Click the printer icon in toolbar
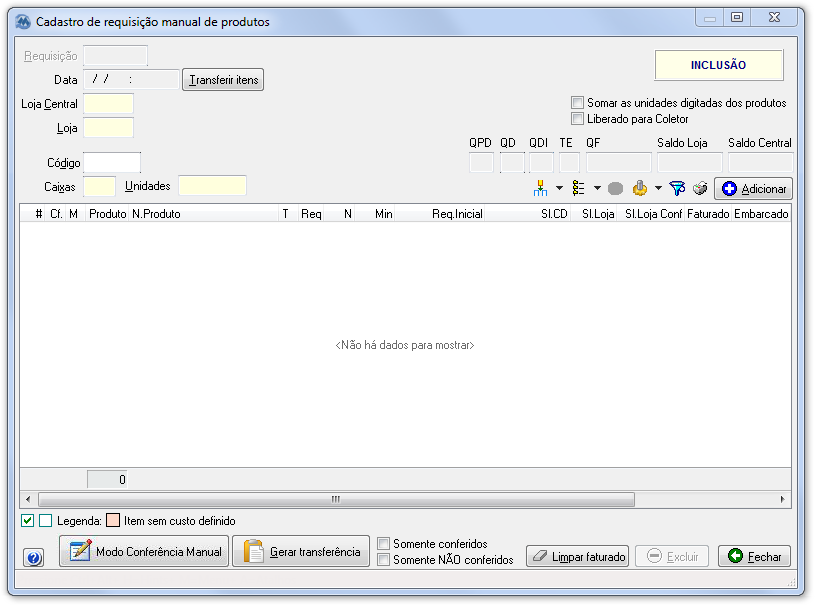Screen dimensions: 815x605 pos(700,188)
